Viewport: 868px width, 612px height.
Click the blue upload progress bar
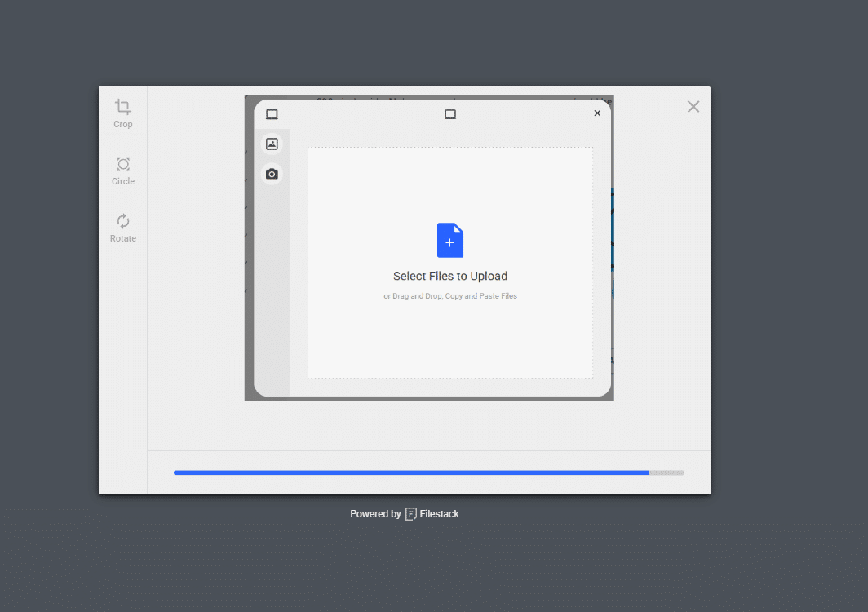[408, 472]
